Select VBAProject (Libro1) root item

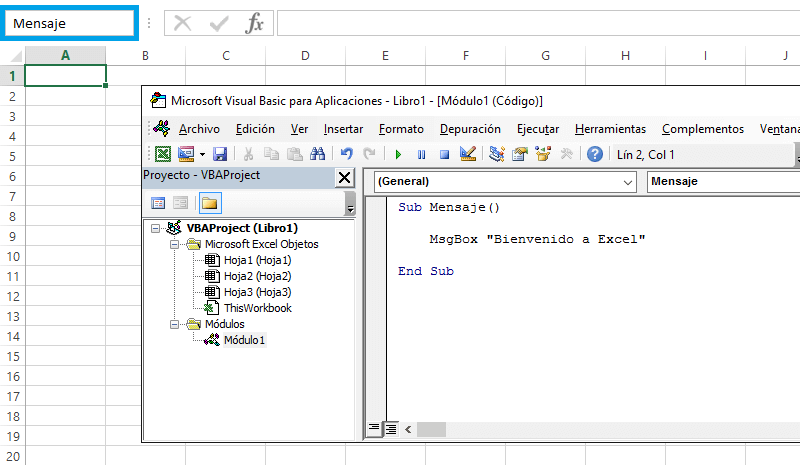242,228
